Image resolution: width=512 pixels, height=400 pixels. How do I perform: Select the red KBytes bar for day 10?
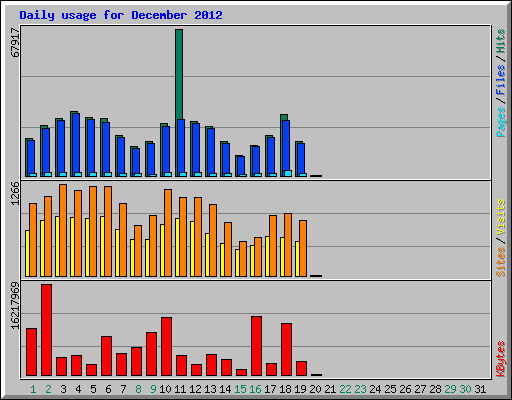(x=166, y=347)
